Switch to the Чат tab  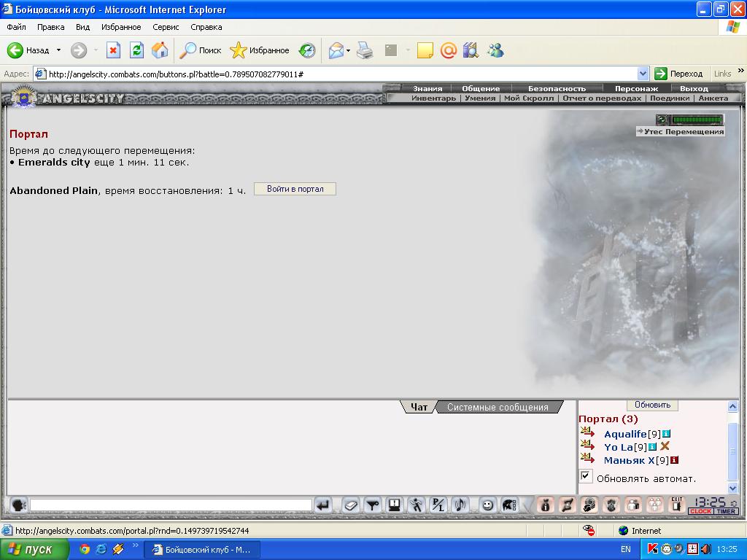click(x=419, y=407)
